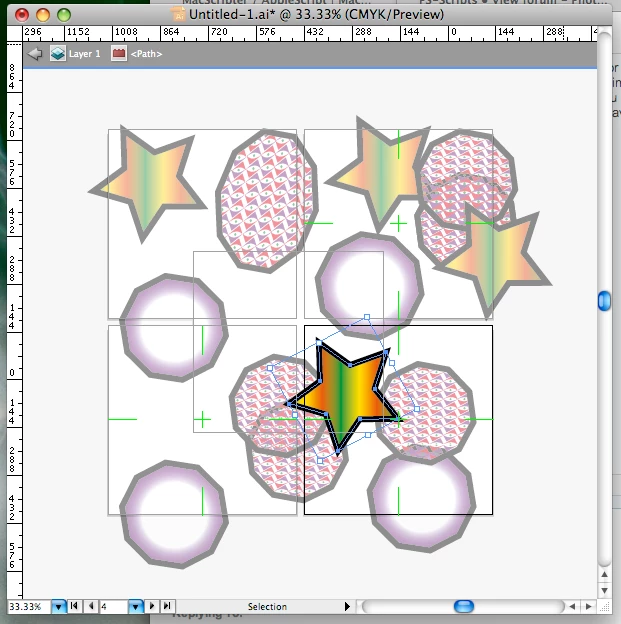Click the artboard number field showing 4

[x=114, y=606]
